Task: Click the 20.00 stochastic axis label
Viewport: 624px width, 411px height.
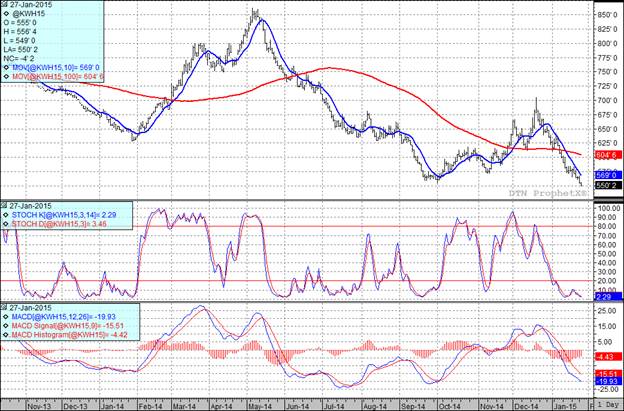Action: (x=608, y=281)
